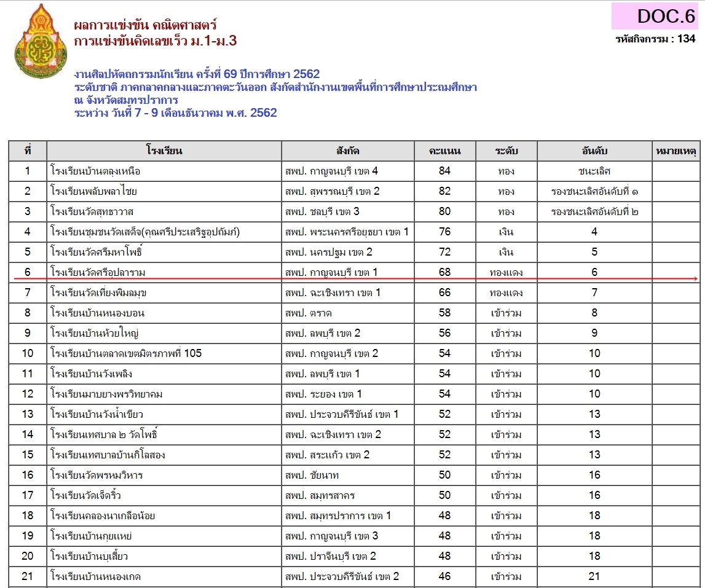Click affiliation สพป. ลพบุรี เขต 2
Image resolution: width=705 pixels, height=588 pixels.
323,333
